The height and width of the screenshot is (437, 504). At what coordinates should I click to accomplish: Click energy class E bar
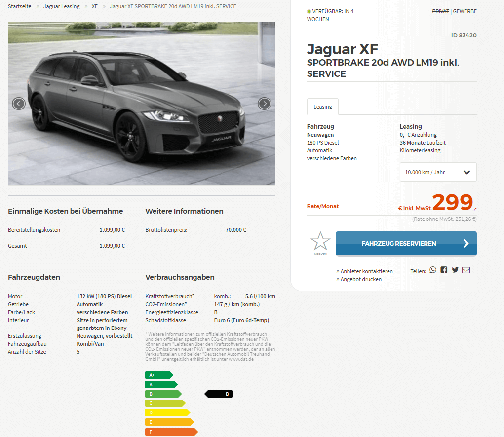170,422
